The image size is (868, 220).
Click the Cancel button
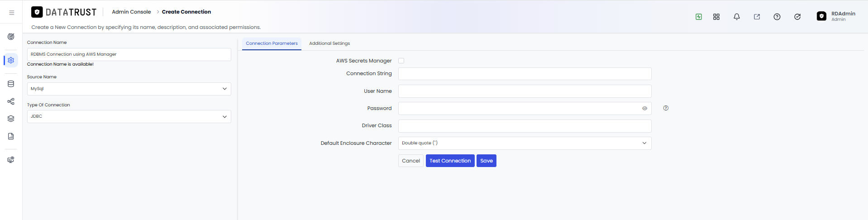tap(411, 161)
